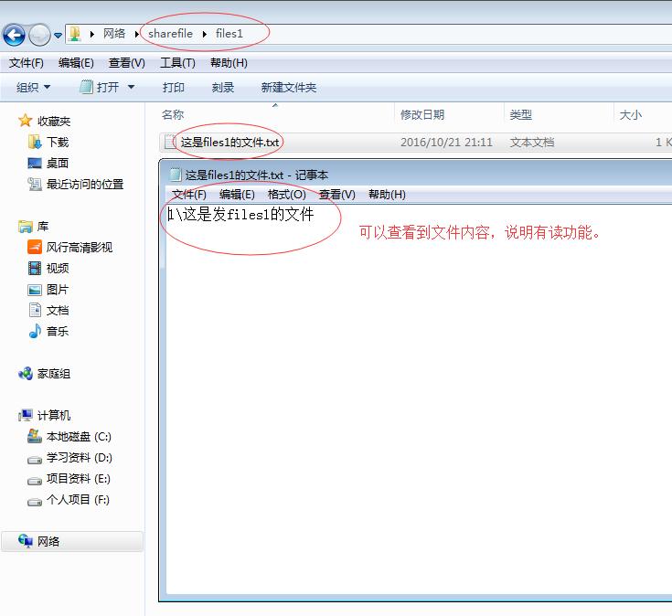Open the 组织 dropdown in toolbar
The width and height of the screenshot is (672, 616).
coord(33,88)
